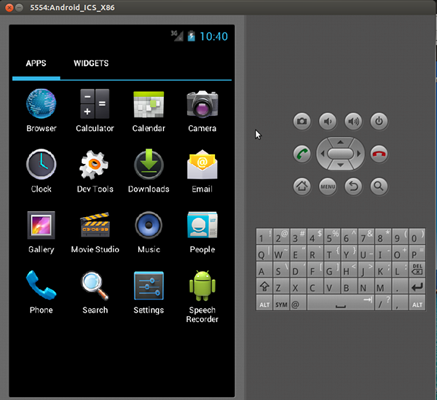Launch the Speech Recorder app

pyautogui.click(x=202, y=297)
